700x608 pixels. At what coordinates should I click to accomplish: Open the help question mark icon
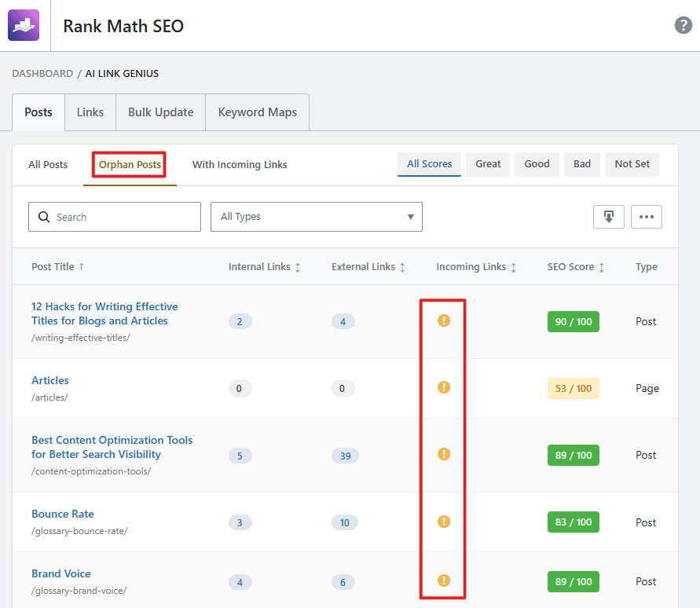pyautogui.click(x=683, y=25)
